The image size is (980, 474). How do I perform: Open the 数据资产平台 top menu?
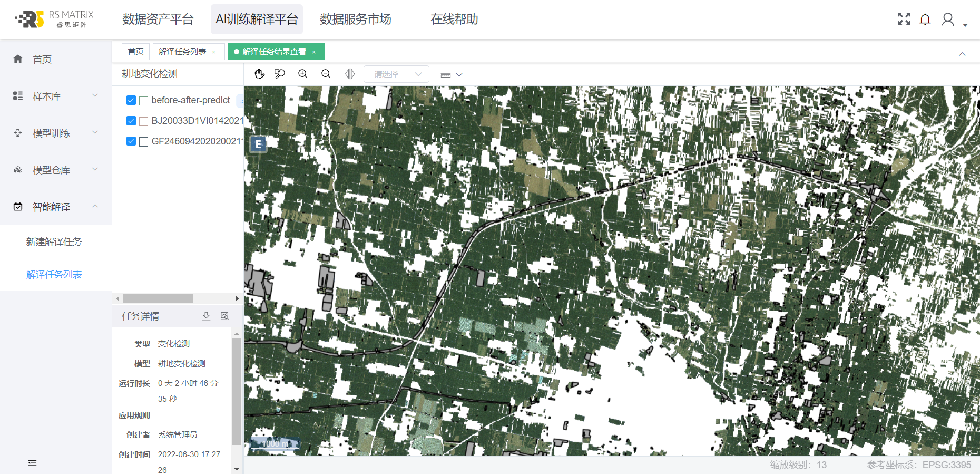click(158, 20)
